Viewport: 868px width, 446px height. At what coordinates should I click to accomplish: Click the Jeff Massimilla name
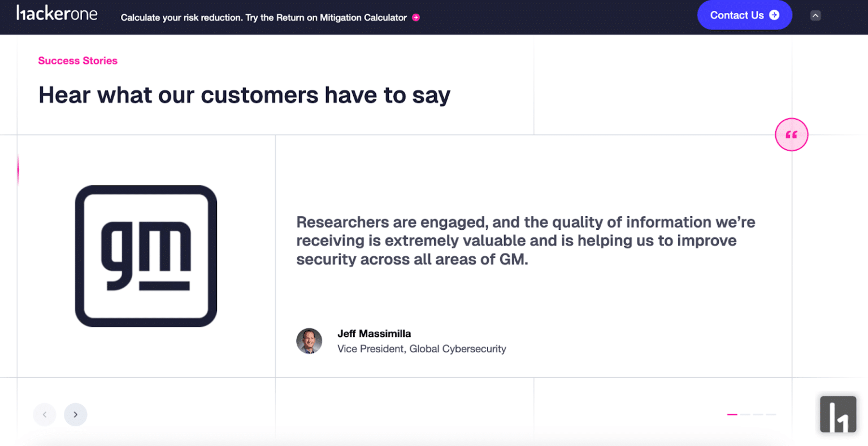tap(374, 334)
